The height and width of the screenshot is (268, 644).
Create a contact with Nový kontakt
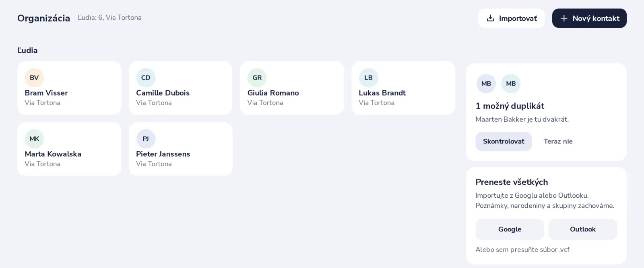tap(589, 18)
